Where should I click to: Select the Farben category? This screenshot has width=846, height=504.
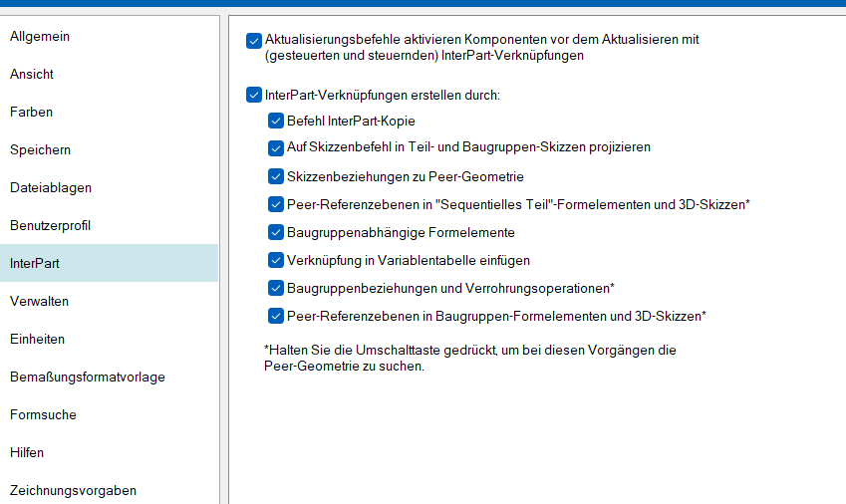[109, 112]
